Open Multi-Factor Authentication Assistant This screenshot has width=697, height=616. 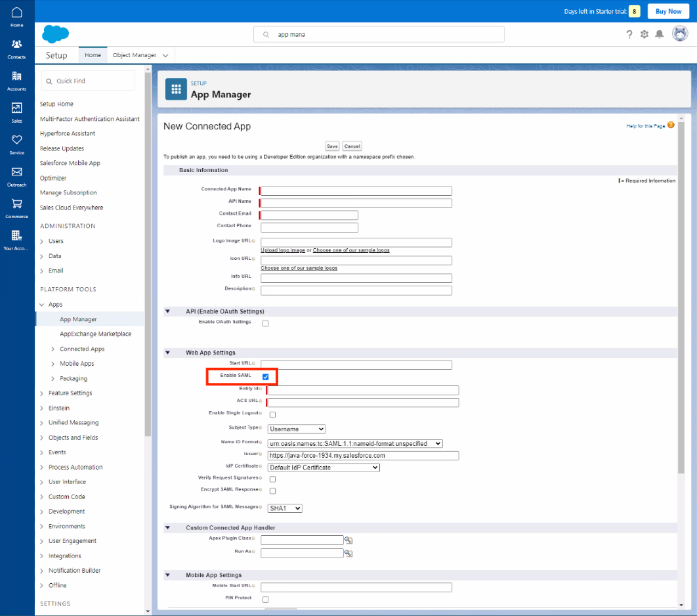tap(89, 119)
